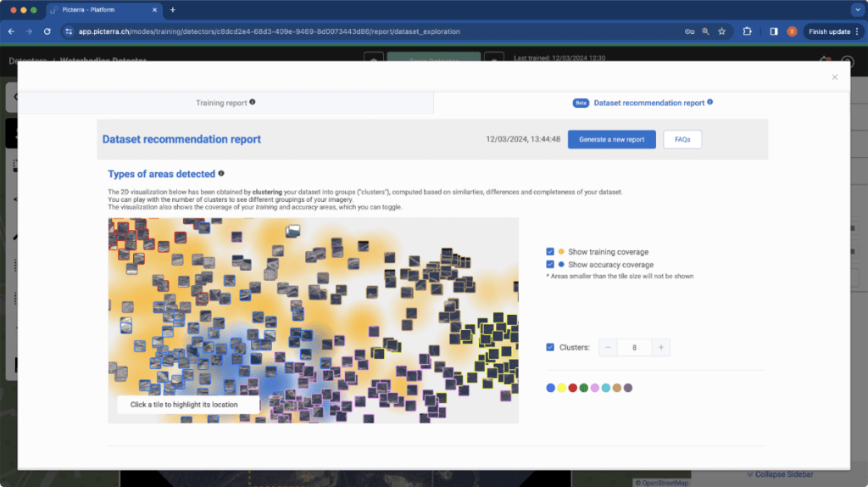Select the Dataset recommendation report tab

[x=643, y=103]
